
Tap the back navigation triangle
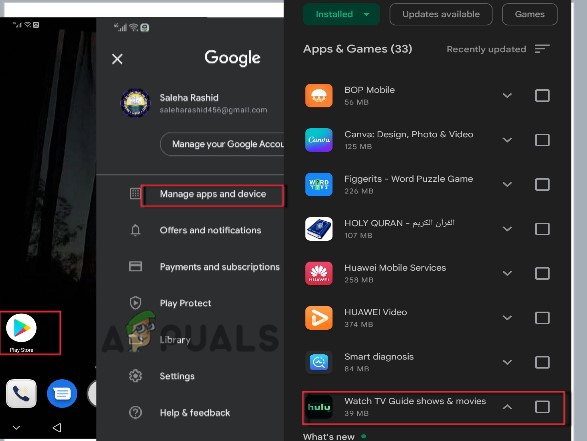(57, 427)
